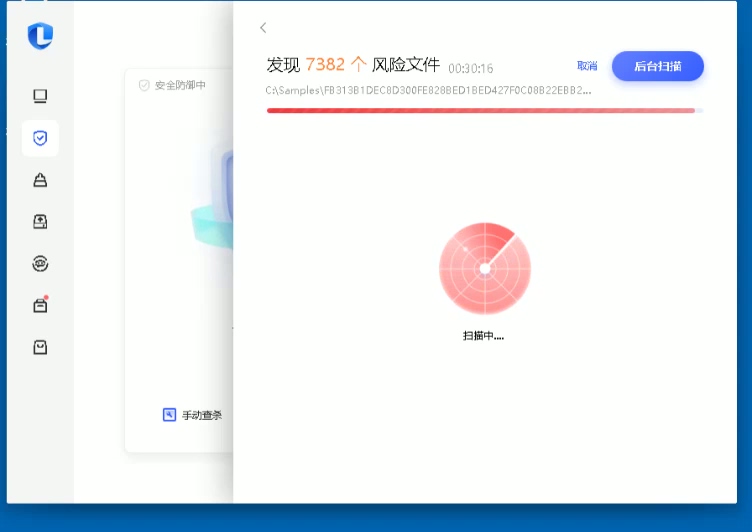The width and height of the screenshot is (752, 532).
Task: Go back using the left chevron arrow
Action: click(x=263, y=28)
